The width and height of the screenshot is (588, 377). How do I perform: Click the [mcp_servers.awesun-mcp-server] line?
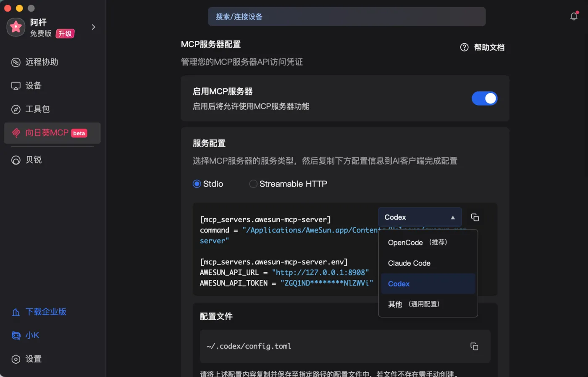[265, 219]
